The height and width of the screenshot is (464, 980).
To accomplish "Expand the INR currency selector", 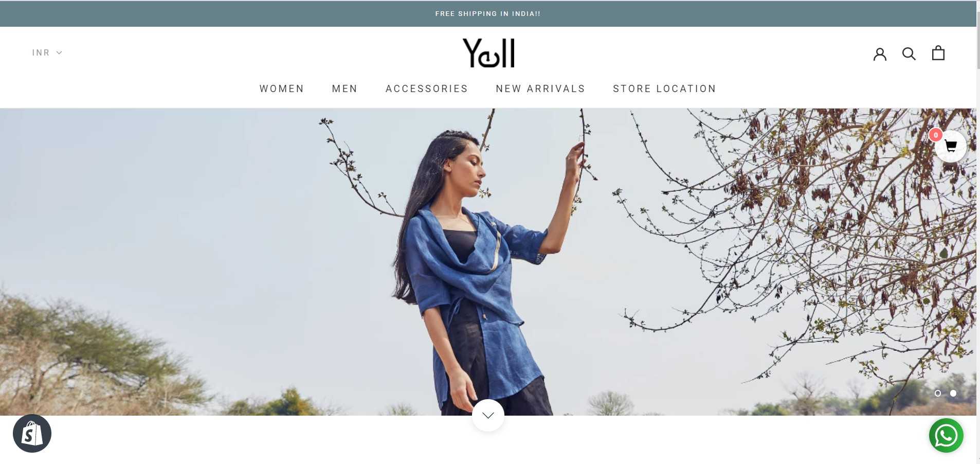I will 47,52.
